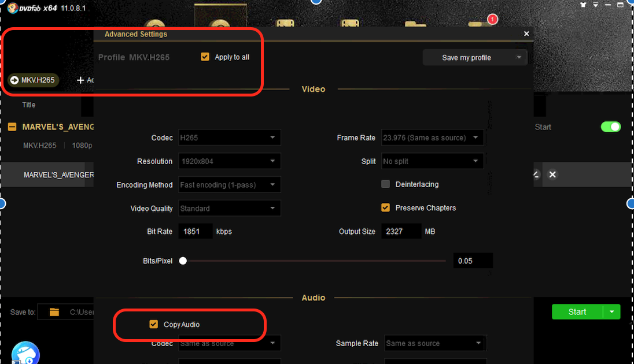634x364 pixels.
Task: Select the highlighted MARVEL'S_AVENGER row
Action: pyautogui.click(x=47, y=174)
